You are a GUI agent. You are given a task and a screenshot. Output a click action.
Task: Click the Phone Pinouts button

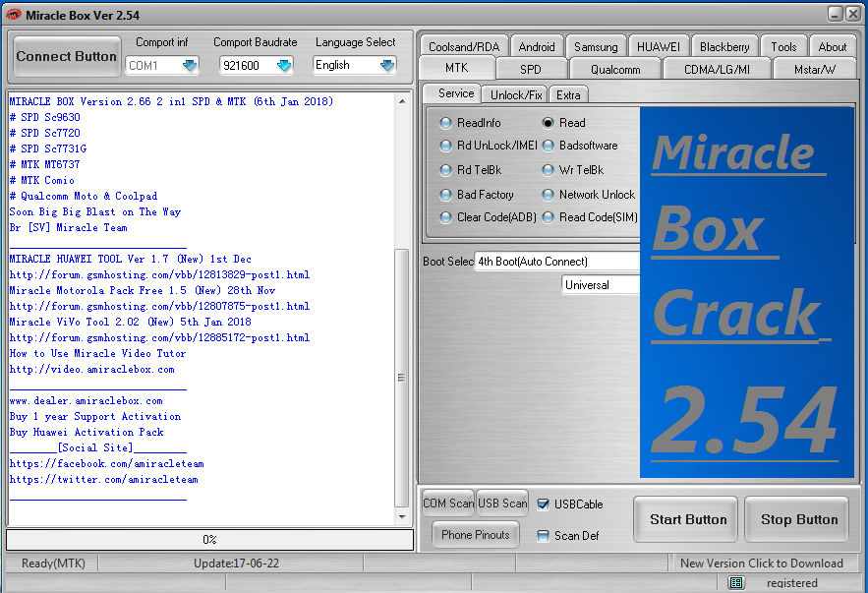click(x=475, y=535)
